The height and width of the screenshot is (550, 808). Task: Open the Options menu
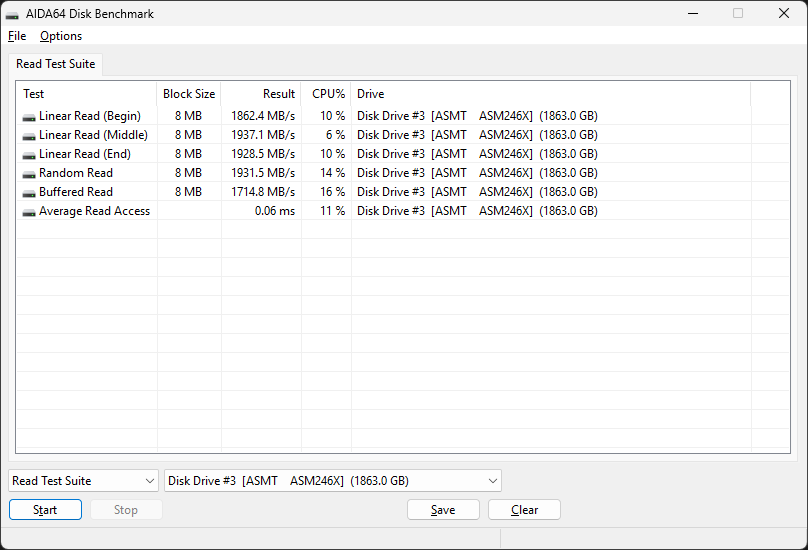click(x=61, y=36)
